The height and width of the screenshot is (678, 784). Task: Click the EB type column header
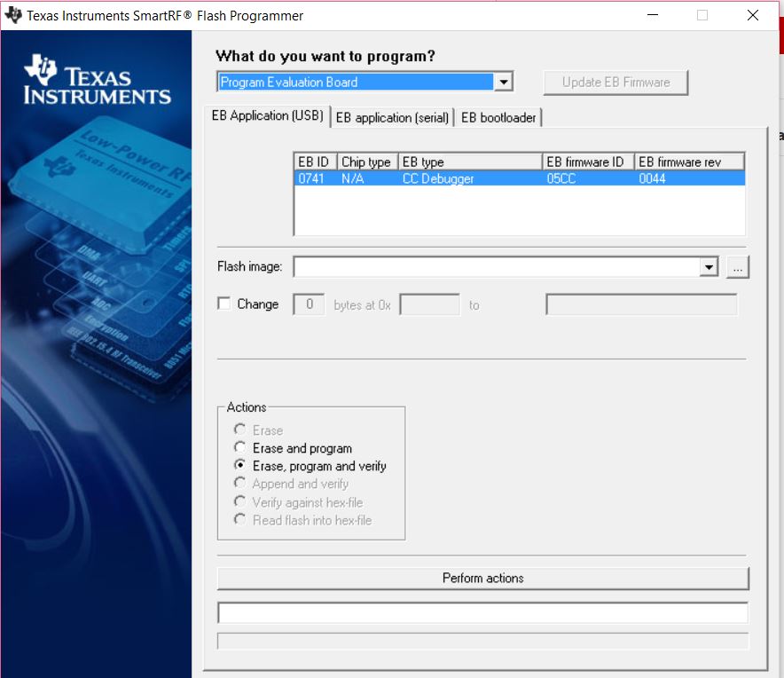(470, 162)
